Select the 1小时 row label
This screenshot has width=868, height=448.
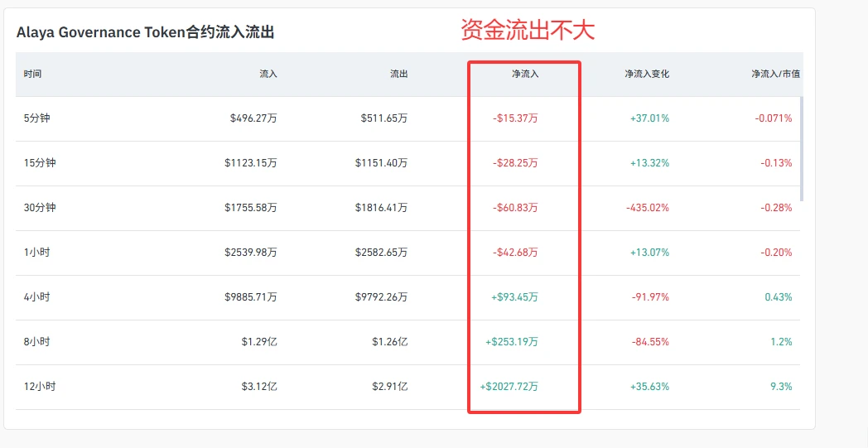(x=36, y=252)
